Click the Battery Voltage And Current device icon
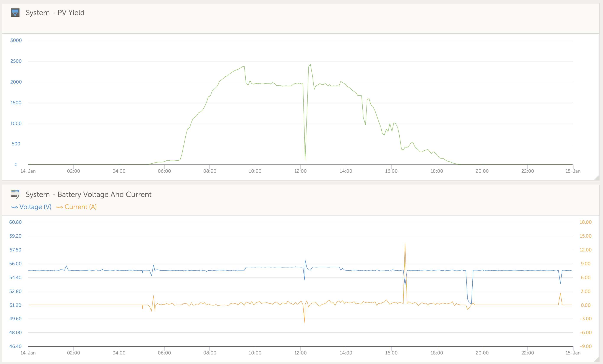 15,194
